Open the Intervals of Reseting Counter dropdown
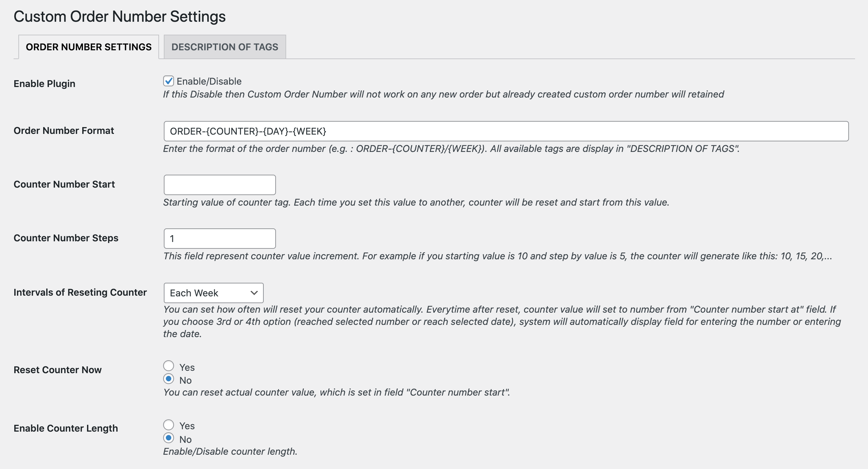Image resolution: width=868 pixels, height=469 pixels. pyautogui.click(x=213, y=293)
